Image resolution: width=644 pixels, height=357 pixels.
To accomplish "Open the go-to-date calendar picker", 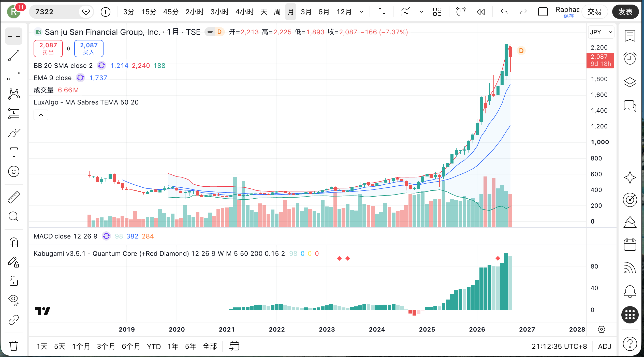I will coord(234,346).
